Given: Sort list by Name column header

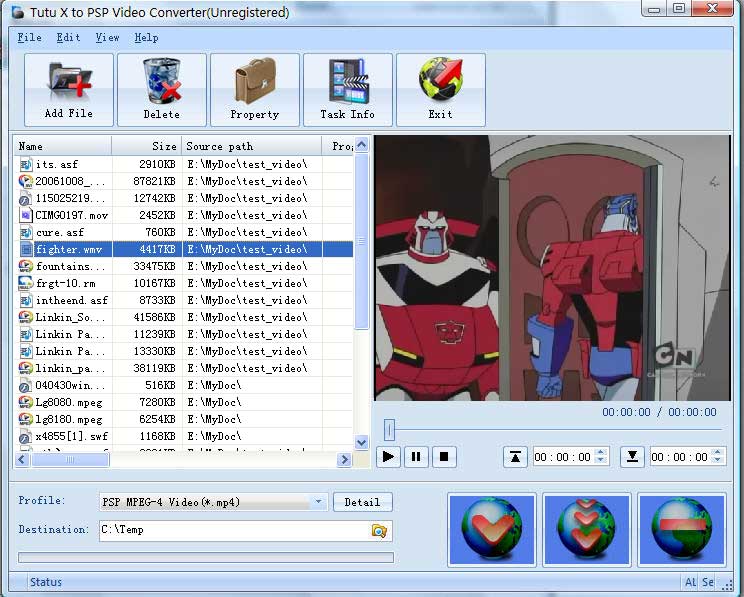Looking at the screenshot, I should pyautogui.click(x=63, y=146).
